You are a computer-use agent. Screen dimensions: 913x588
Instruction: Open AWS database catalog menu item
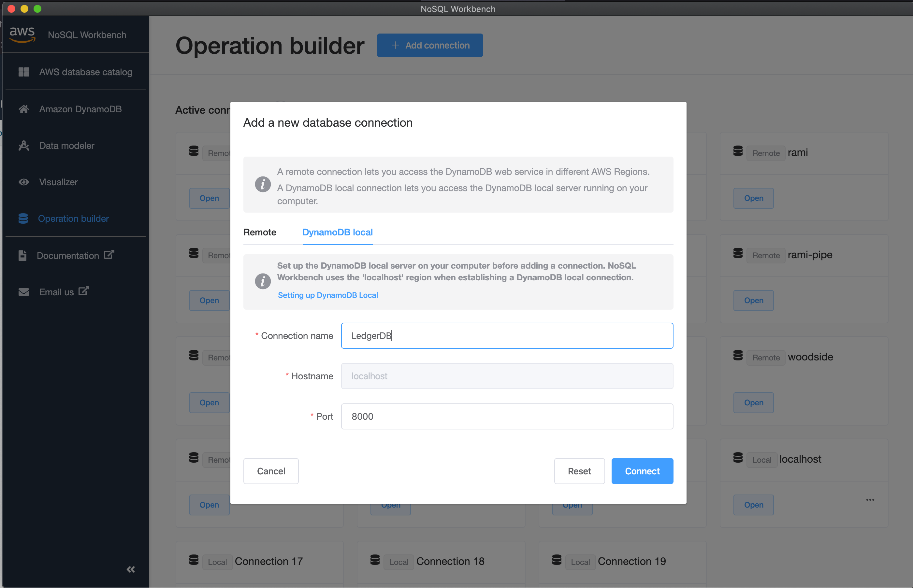[x=76, y=72]
